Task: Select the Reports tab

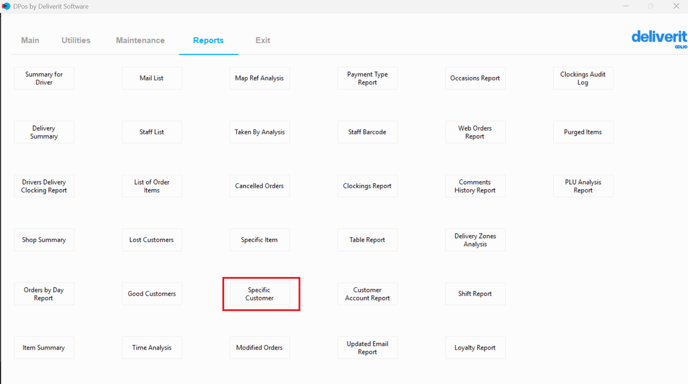Action: pyautogui.click(x=208, y=40)
